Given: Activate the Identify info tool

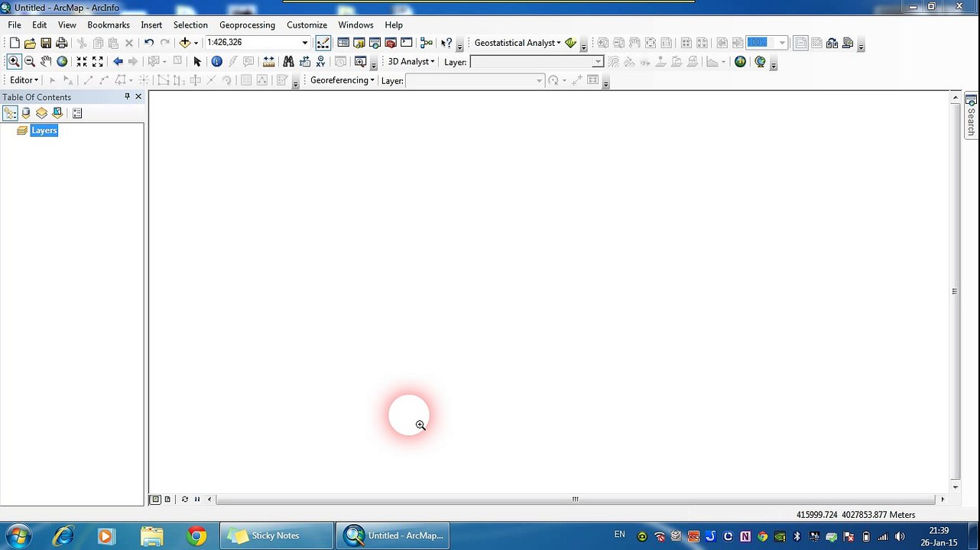Looking at the screenshot, I should (217, 61).
